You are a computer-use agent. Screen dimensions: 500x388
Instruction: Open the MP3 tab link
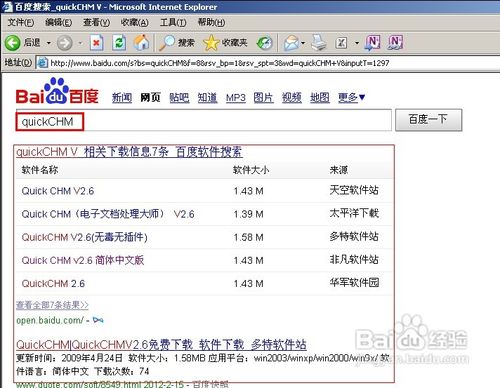[236, 98]
